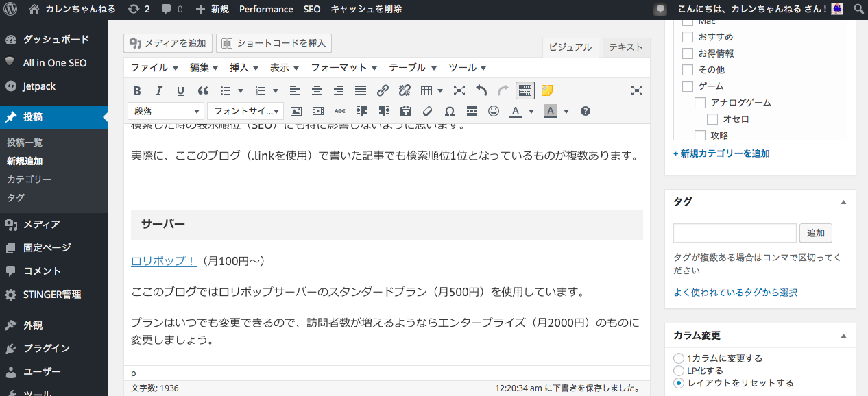Insert a blockquote

click(x=202, y=90)
